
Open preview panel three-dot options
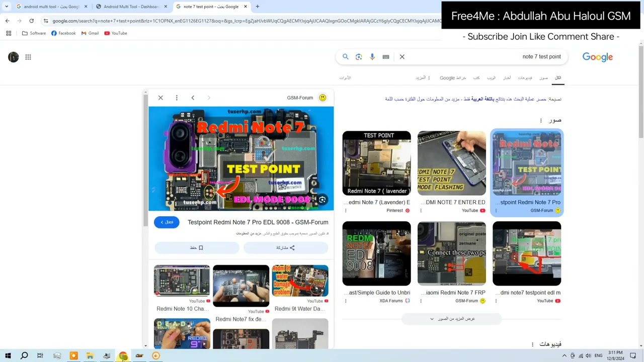(x=177, y=98)
